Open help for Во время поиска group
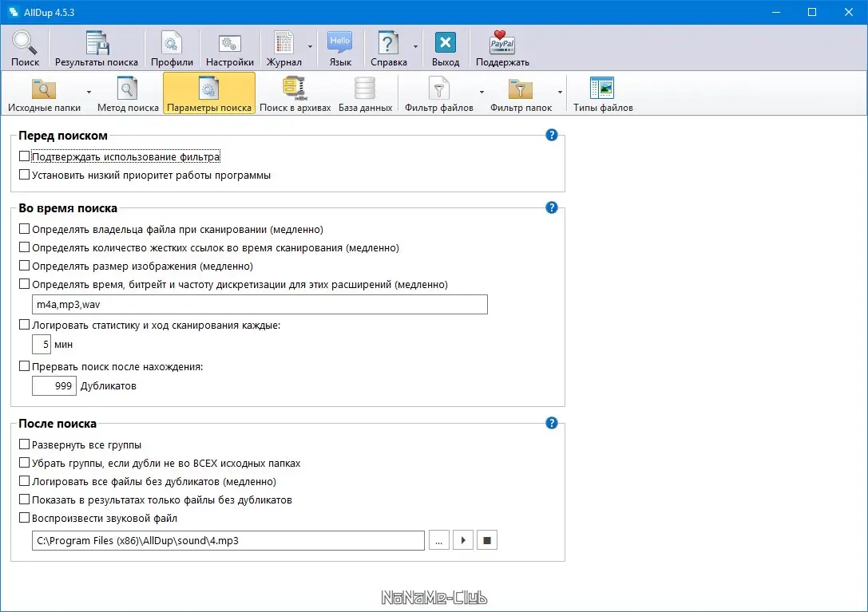The width and height of the screenshot is (868, 612). pos(551,207)
